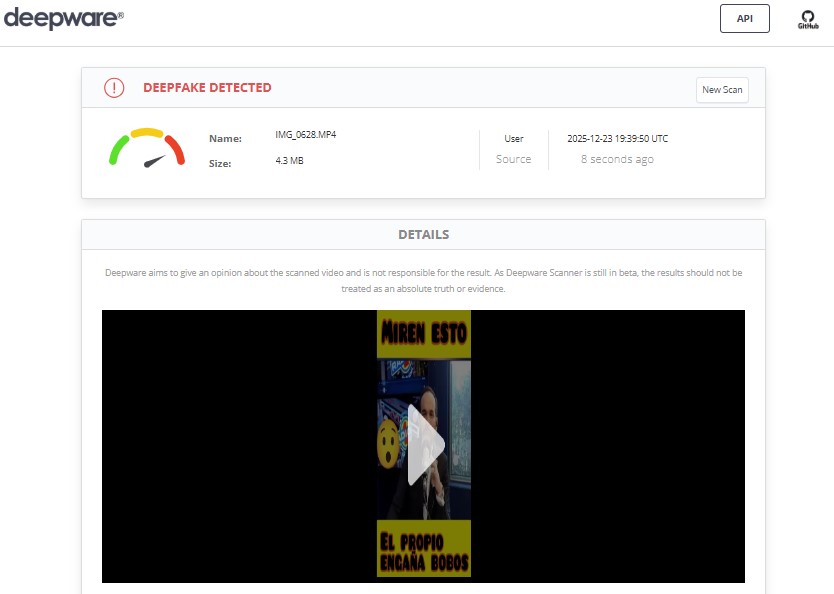This screenshot has height=594, width=834.
Task: Click the yellow segment of the gauge
Action: pos(147,132)
